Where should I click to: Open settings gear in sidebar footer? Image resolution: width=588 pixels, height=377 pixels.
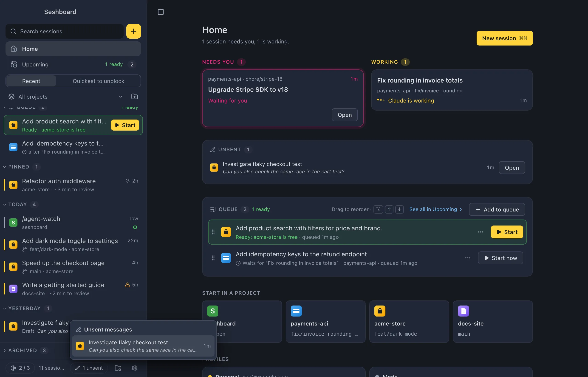pos(135,368)
